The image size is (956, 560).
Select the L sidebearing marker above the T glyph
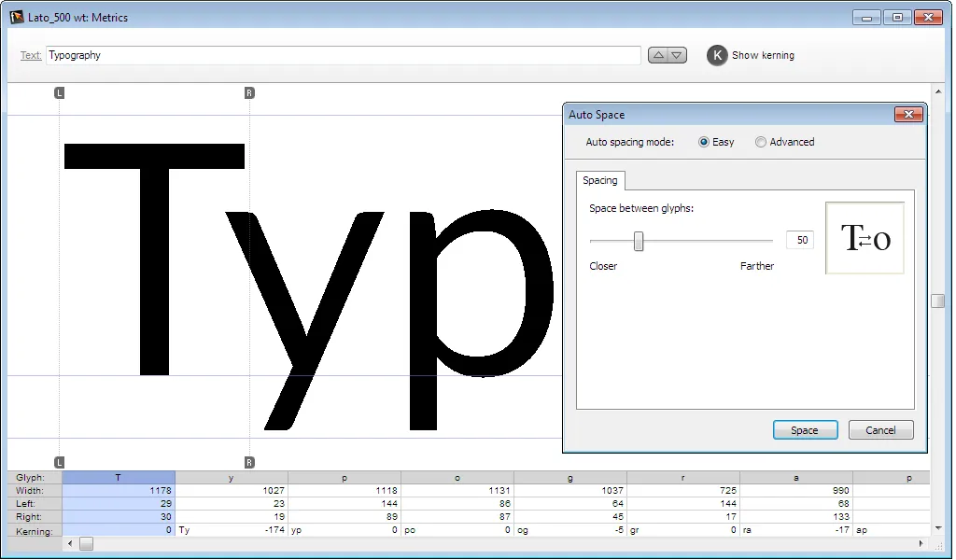click(60, 93)
